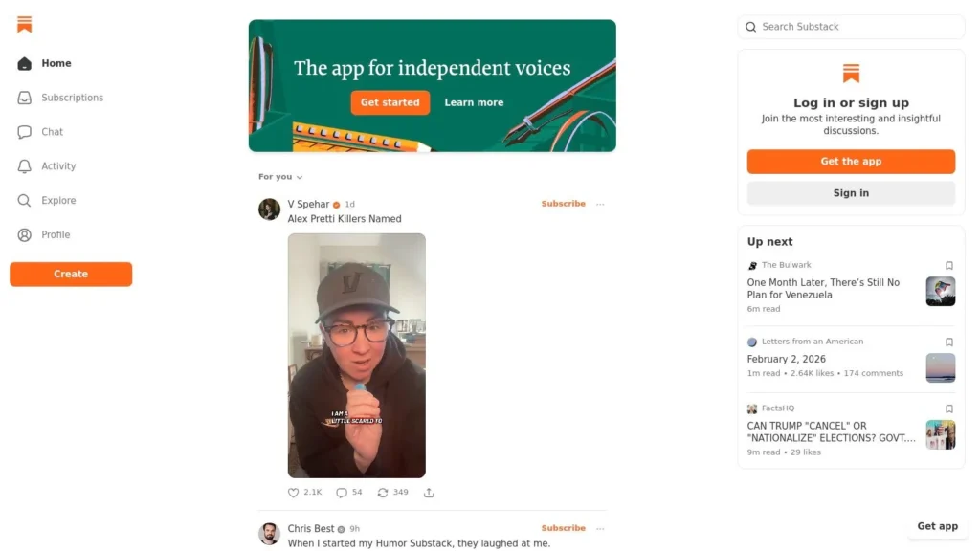980x551 pixels.
Task: Go to the Explore page
Action: [57, 201]
